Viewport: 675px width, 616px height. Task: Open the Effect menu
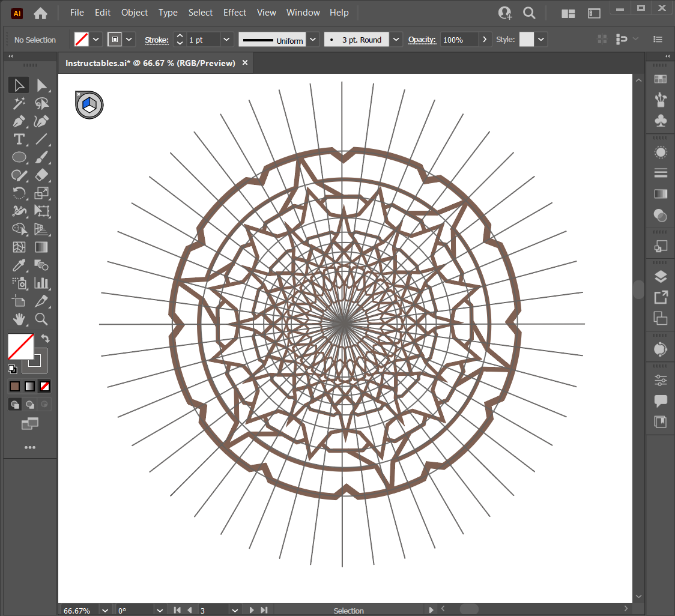pos(234,13)
